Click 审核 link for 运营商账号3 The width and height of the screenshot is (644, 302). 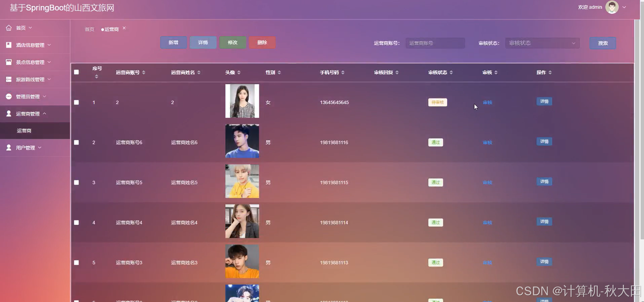pyautogui.click(x=487, y=263)
